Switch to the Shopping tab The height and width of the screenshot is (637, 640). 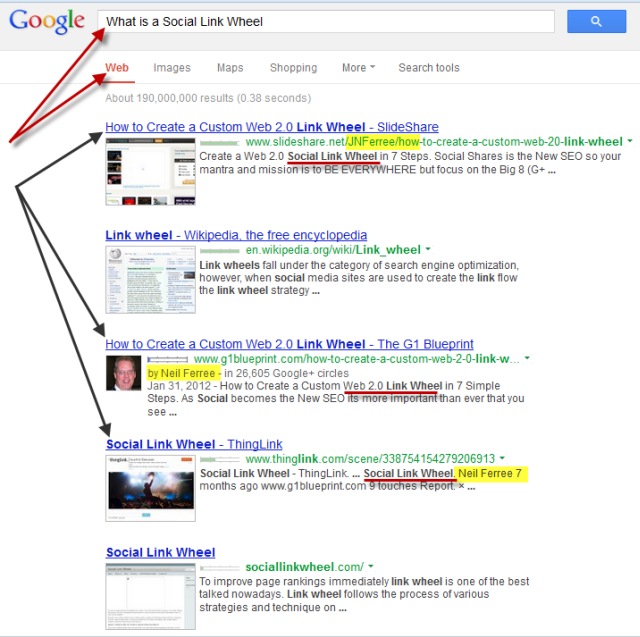click(x=293, y=68)
